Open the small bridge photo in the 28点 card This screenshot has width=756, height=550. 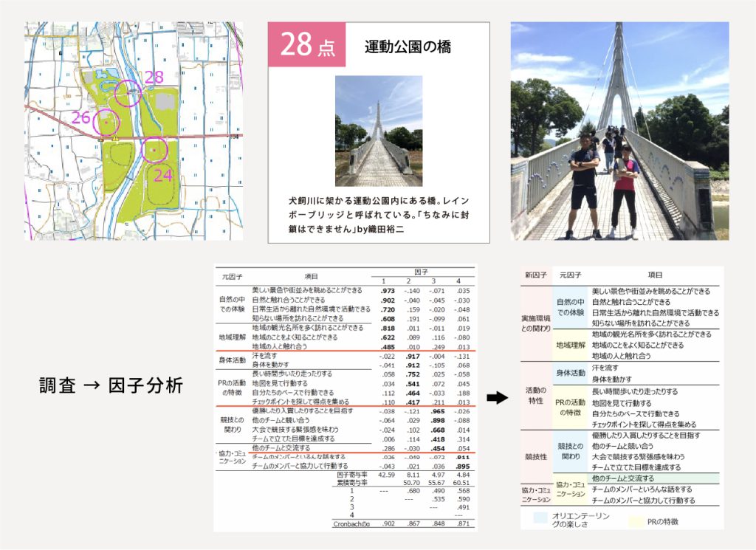tap(379, 131)
